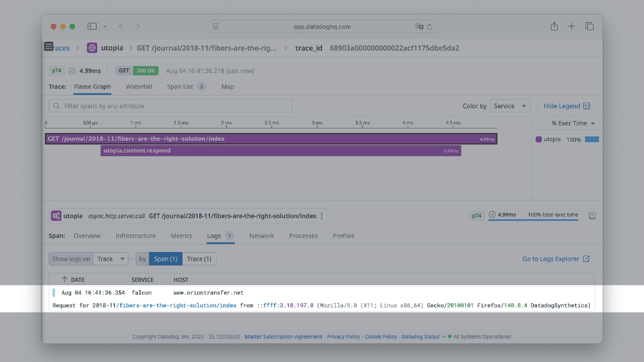
Task: Open Safari tab overview icon
Action: point(589,26)
